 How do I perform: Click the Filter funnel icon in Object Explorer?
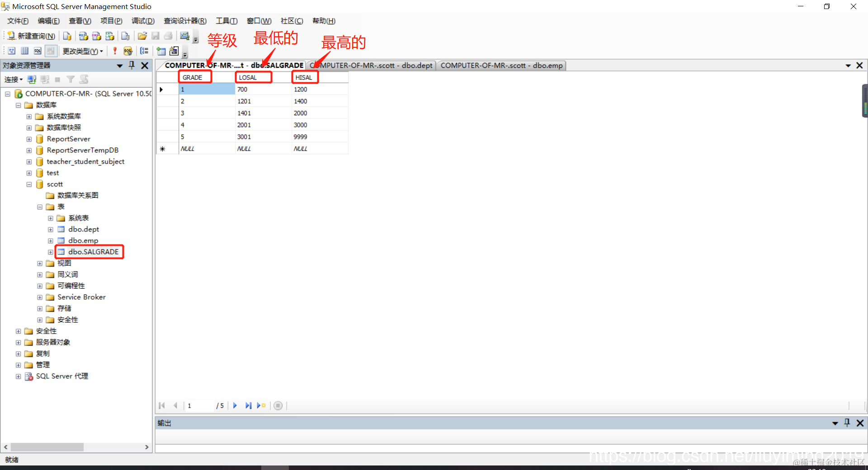pos(71,80)
